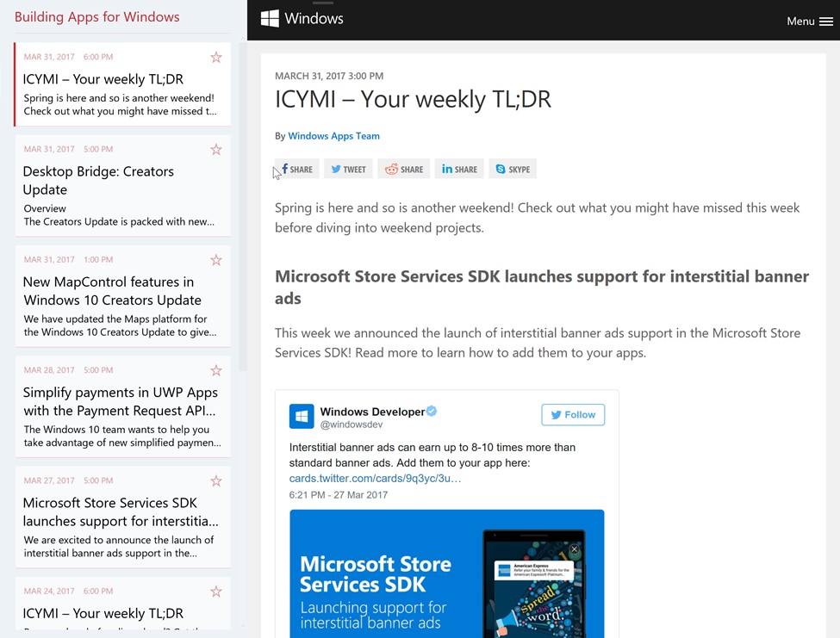The height and width of the screenshot is (638, 840).
Task: Share the article via Skype
Action: [x=513, y=169]
